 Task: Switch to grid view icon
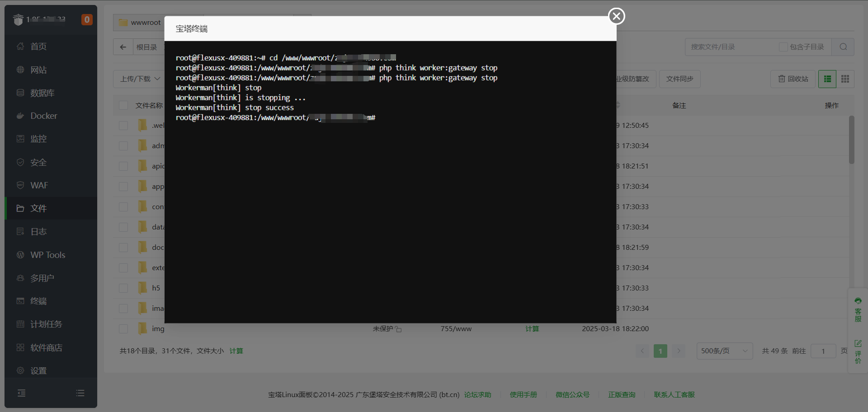click(845, 79)
